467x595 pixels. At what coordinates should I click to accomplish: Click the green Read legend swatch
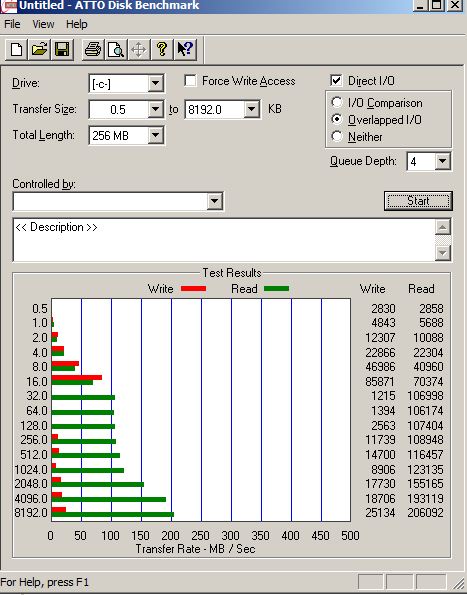click(x=276, y=289)
